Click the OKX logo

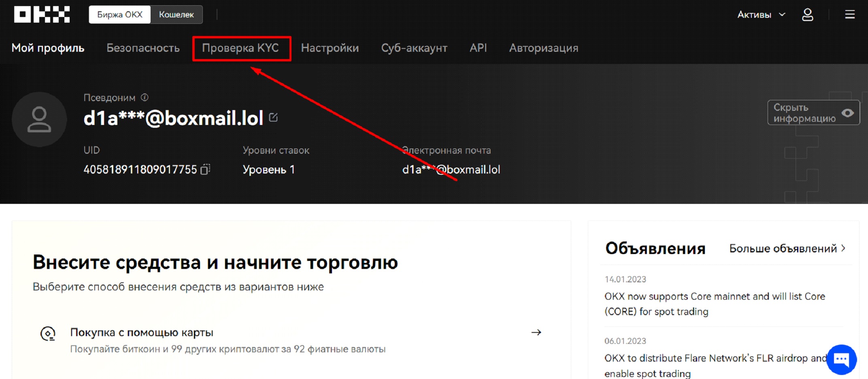click(41, 14)
